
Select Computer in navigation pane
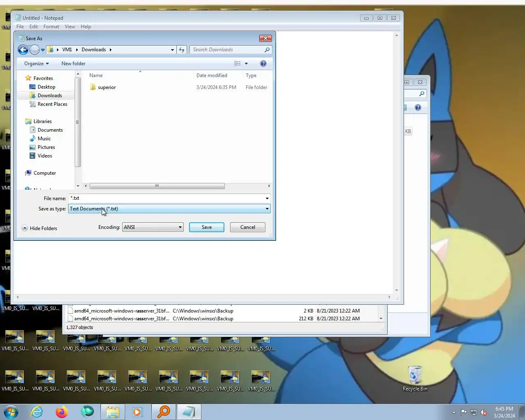[x=44, y=173]
